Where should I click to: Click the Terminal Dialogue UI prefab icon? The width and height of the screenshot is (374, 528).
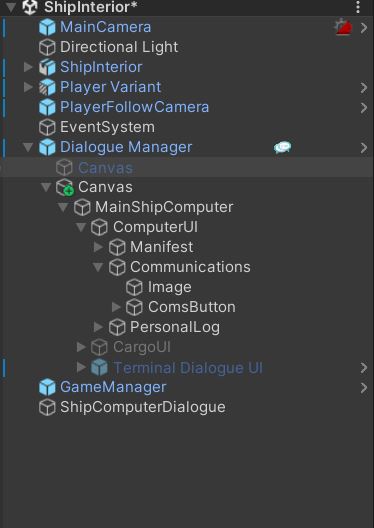pos(99,367)
